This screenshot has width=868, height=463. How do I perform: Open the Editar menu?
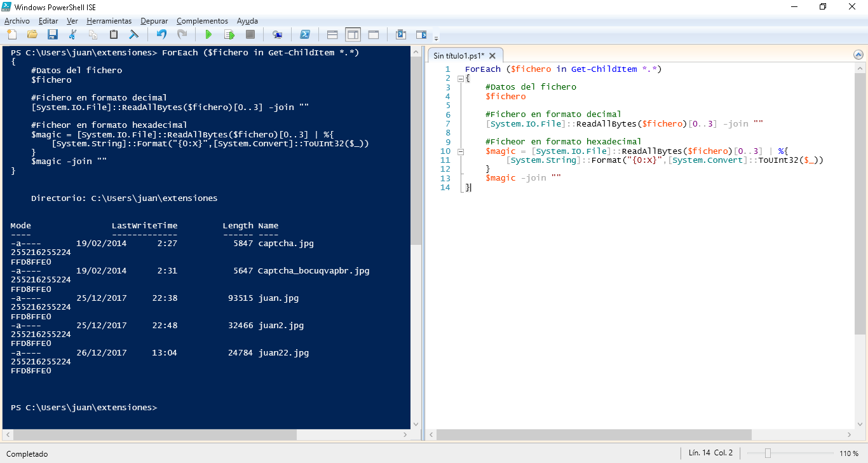pyautogui.click(x=48, y=21)
